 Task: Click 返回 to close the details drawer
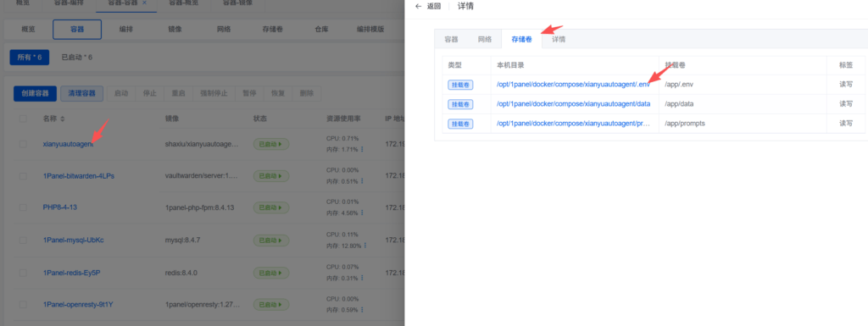(x=434, y=6)
